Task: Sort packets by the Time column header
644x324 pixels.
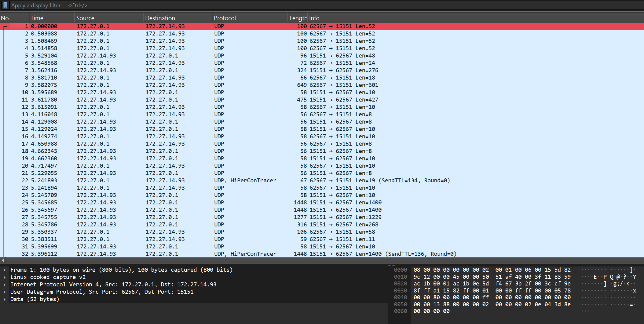Action: coord(52,18)
